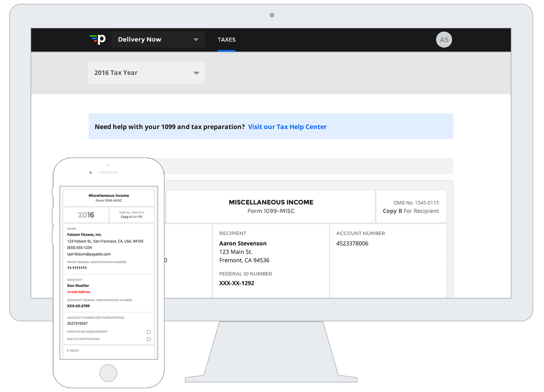
Task: Open the AS user avatar menu
Action: coord(444,40)
